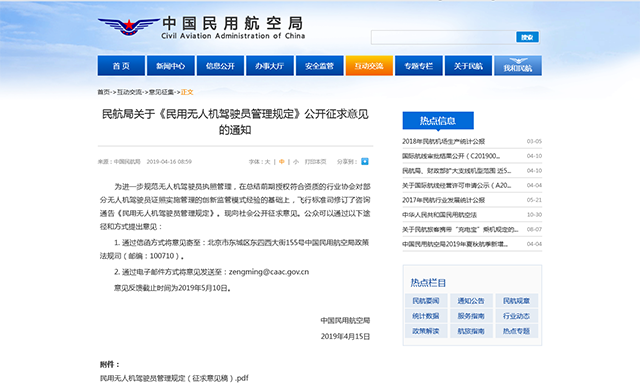Image resolution: width=640 pixels, height=386 pixels.
Task: Click the 打印本页 print link
Action: click(x=316, y=162)
